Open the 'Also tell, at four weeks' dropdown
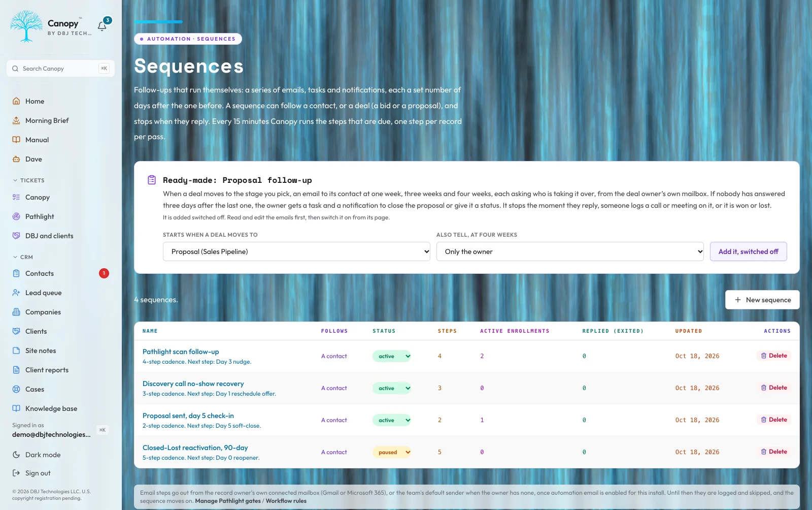The height and width of the screenshot is (510, 812). click(570, 251)
